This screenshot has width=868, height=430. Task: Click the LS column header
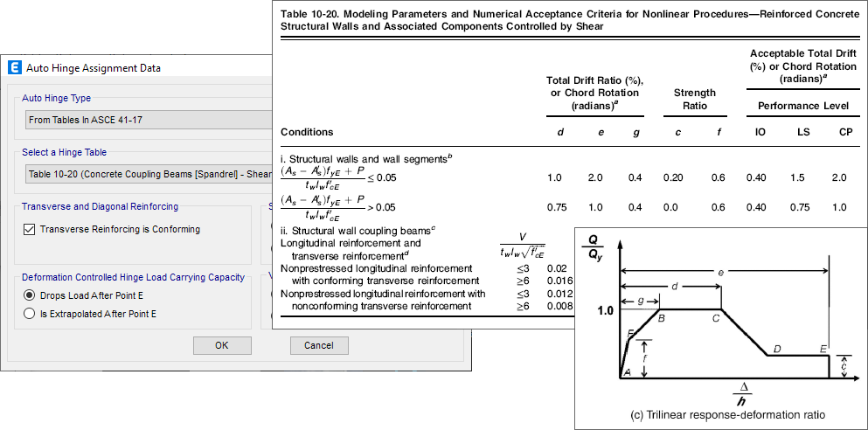(x=802, y=133)
